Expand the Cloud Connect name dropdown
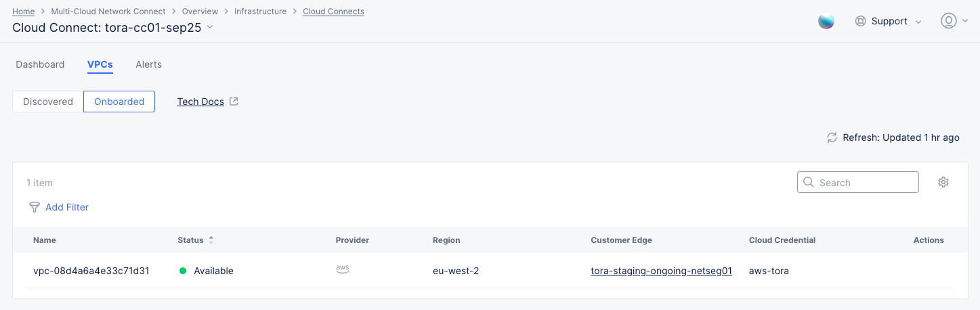Viewport: 980px width, 310px height. 210,27
